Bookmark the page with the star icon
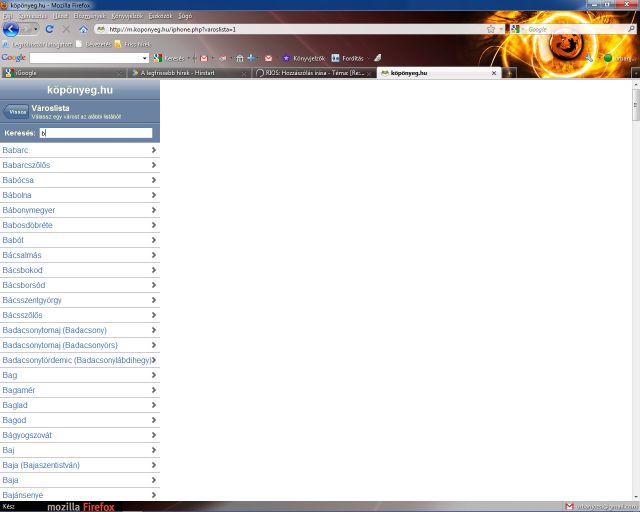Screen dimensions: 640x512 click(x=491, y=29)
